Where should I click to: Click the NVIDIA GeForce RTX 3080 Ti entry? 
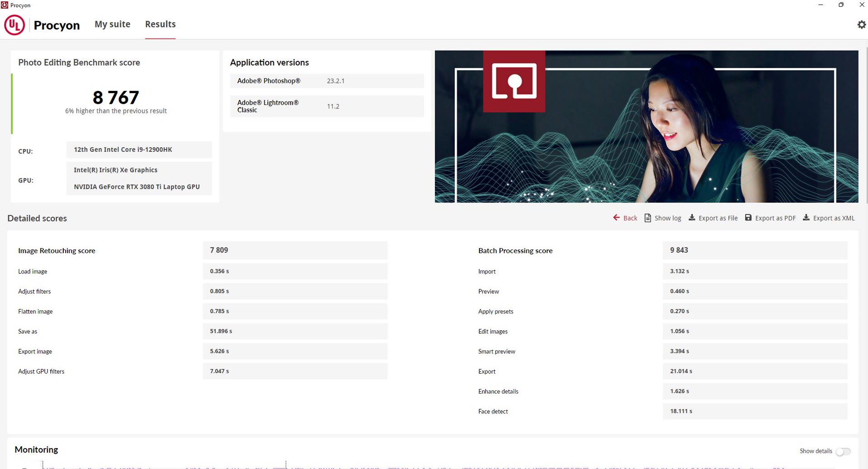pos(137,187)
